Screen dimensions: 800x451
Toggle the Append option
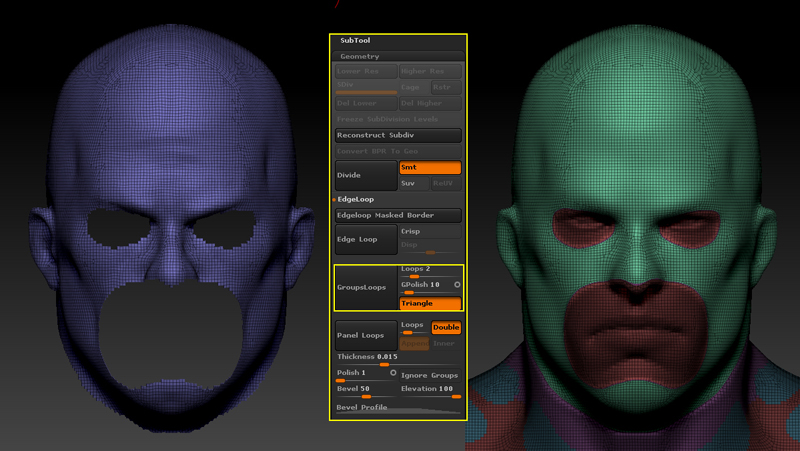coord(414,343)
